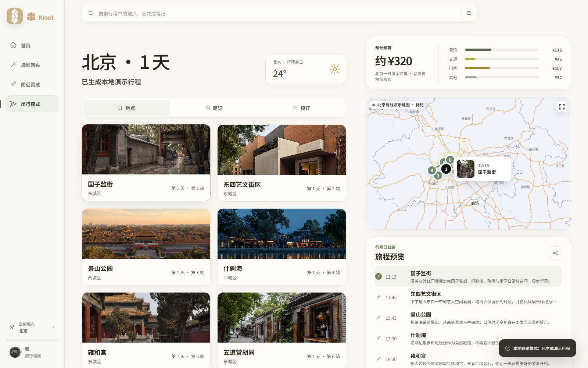Select map marker 1
Image resolution: width=588 pixels, height=368 pixels.
(x=446, y=169)
